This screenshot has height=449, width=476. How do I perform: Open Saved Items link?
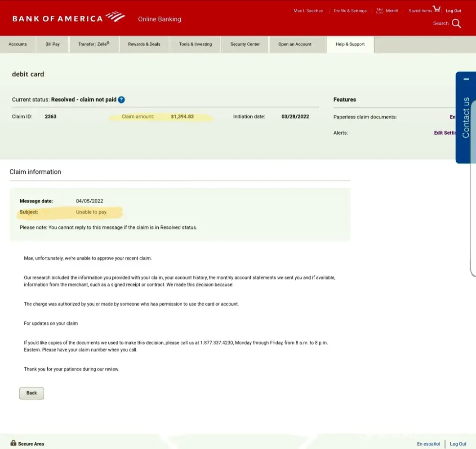420,11
